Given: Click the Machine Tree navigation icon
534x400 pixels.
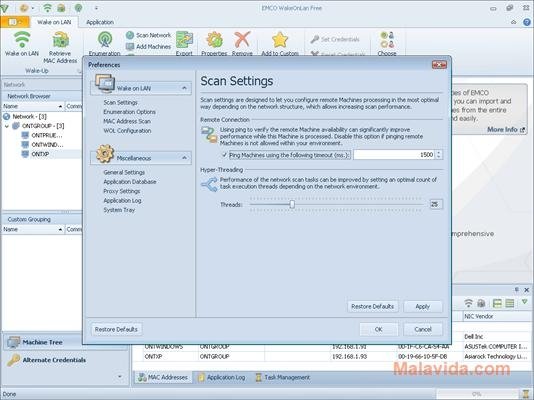Looking at the screenshot, I should [14, 342].
